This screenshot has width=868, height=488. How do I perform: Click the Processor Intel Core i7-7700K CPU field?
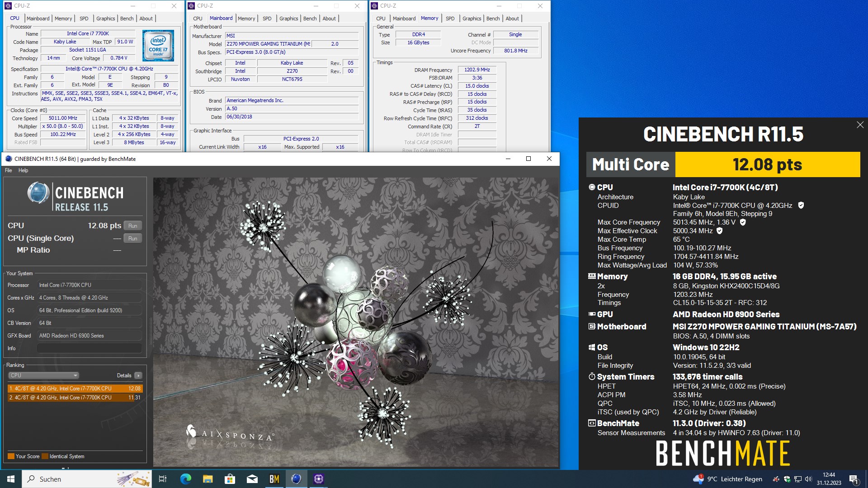tap(90, 285)
